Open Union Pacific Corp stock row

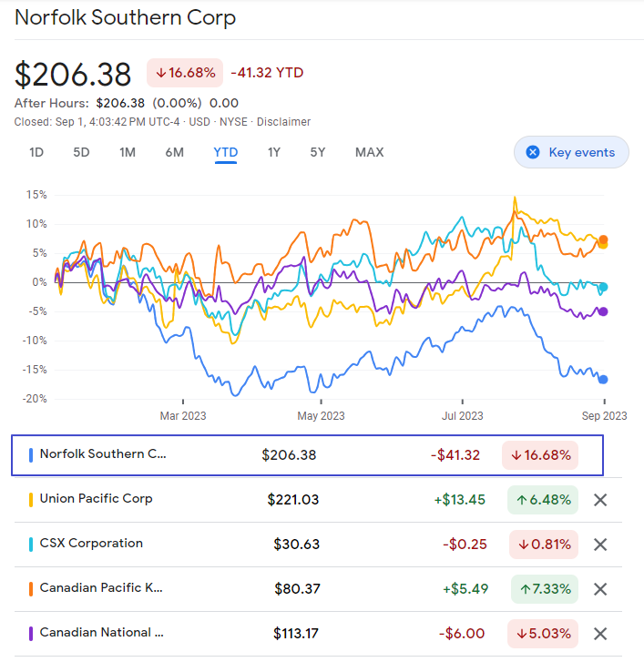318,500
